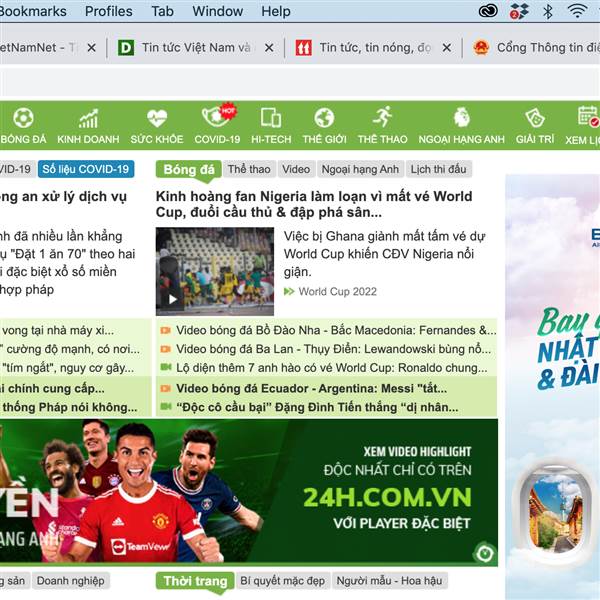
Task: Open the Giải trí mask icon
Action: 535,117
